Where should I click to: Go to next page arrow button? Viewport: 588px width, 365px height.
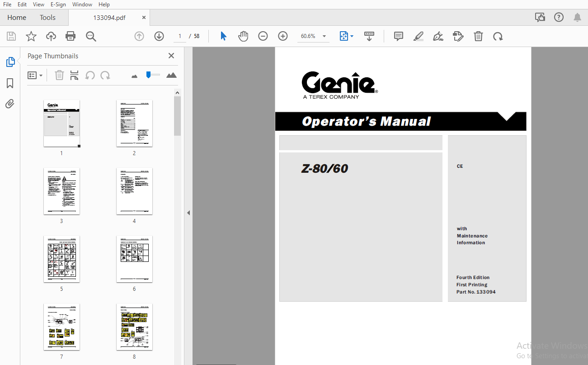tap(159, 36)
